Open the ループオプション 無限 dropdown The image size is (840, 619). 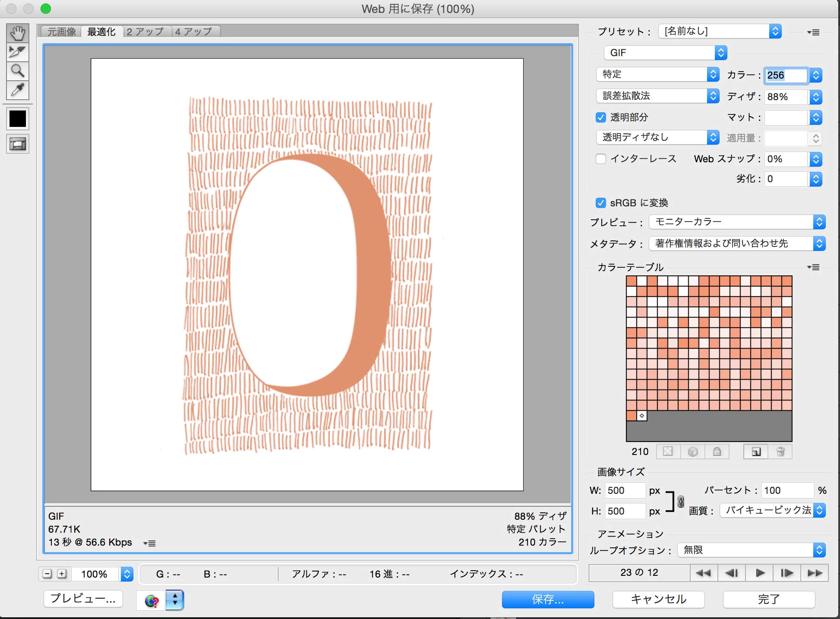(x=751, y=550)
